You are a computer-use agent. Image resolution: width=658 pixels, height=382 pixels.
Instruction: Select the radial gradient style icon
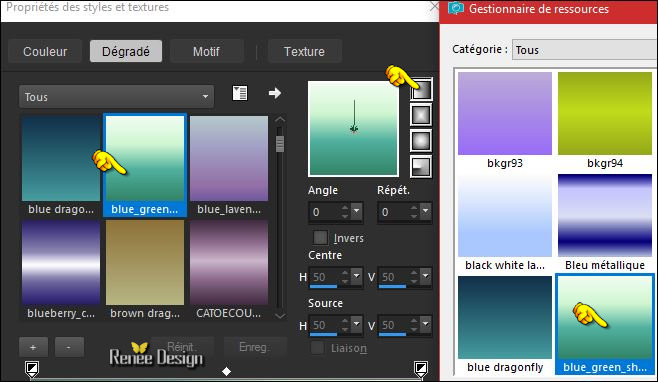421,166
